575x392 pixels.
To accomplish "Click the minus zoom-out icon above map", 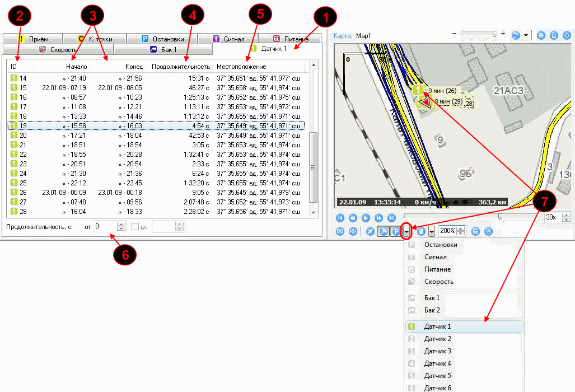I will tap(454, 34).
